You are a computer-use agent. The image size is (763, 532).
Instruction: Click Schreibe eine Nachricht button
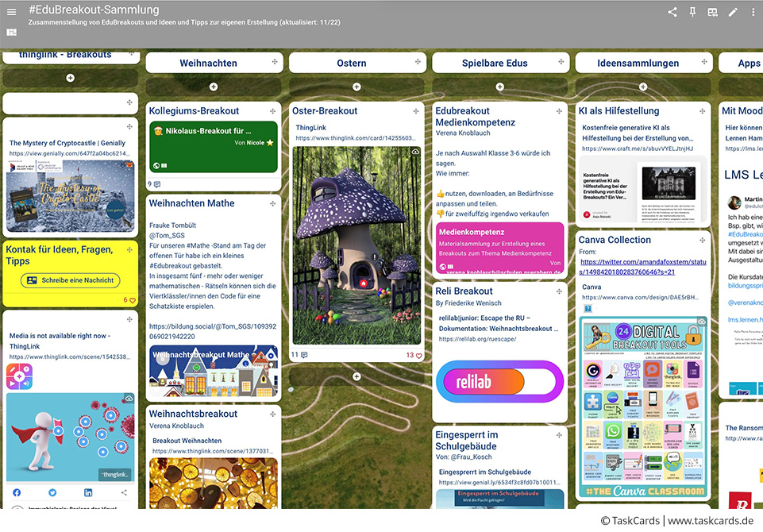[x=70, y=280]
